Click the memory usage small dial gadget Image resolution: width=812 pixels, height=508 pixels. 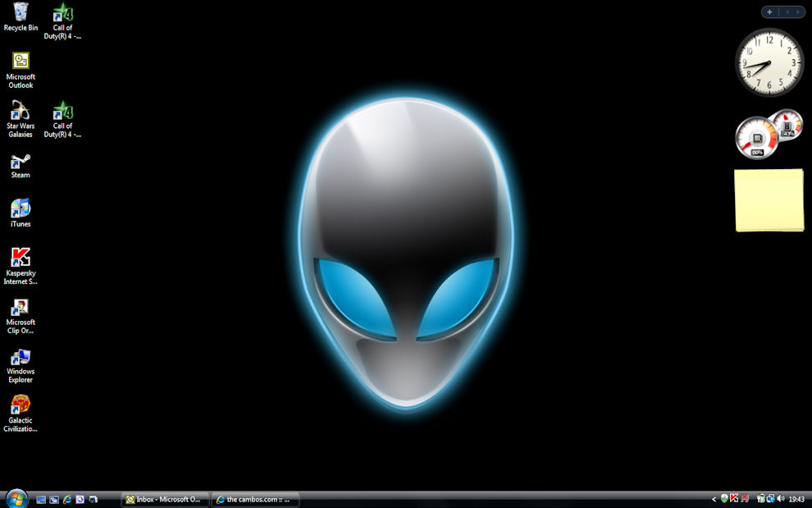(787, 125)
